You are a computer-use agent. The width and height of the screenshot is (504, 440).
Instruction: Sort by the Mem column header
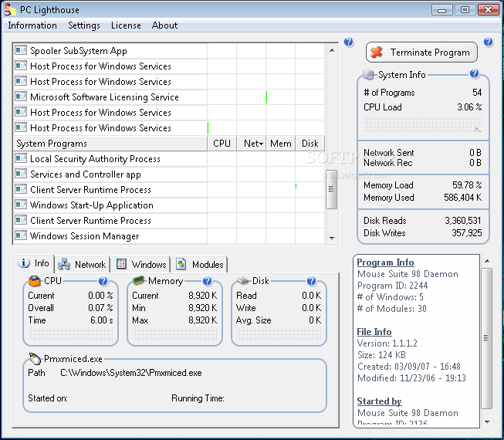[x=281, y=144]
